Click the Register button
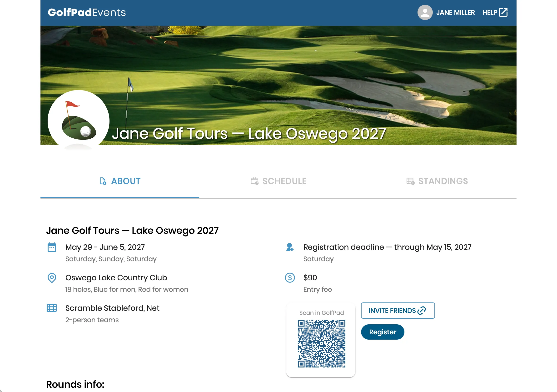Screen dimensions: 557x392 coord(383,332)
